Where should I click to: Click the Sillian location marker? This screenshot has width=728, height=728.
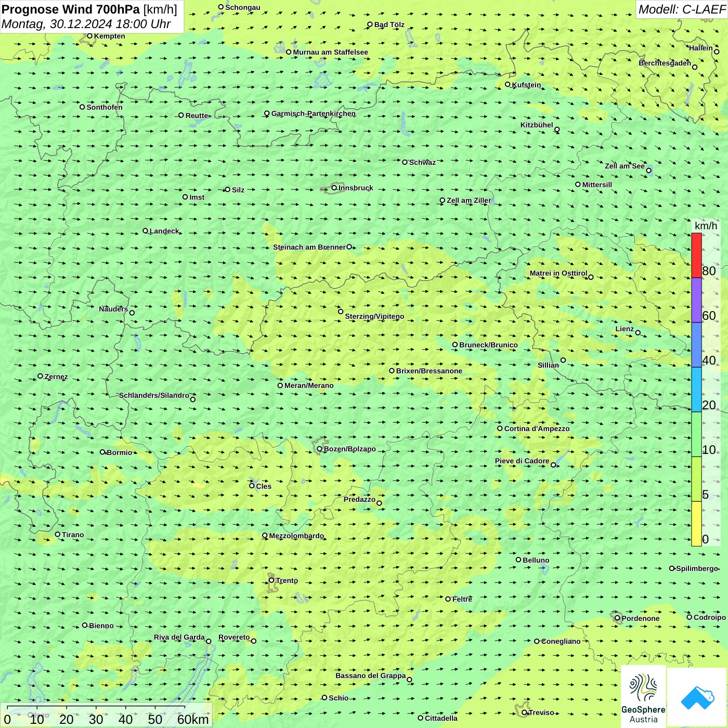click(563, 360)
